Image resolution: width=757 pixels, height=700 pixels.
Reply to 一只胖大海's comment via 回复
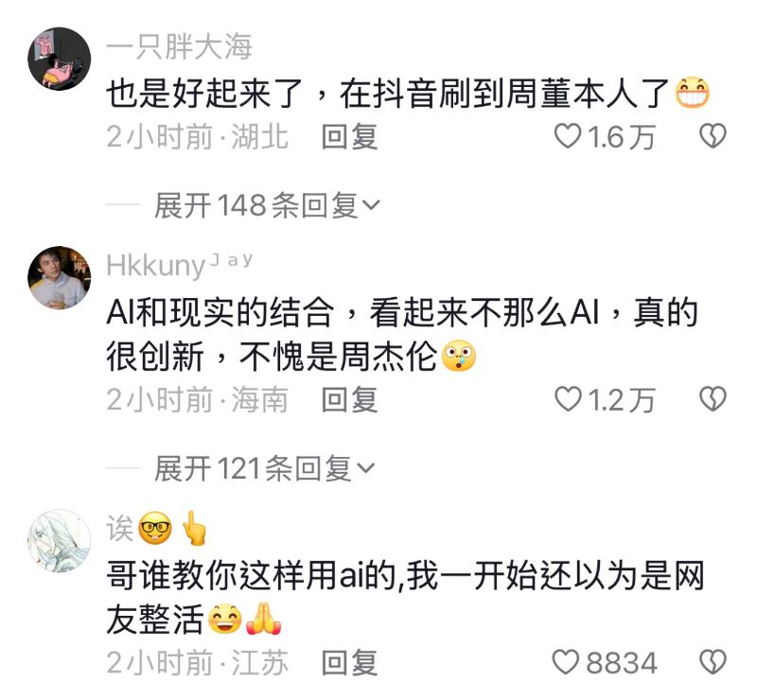[349, 136]
